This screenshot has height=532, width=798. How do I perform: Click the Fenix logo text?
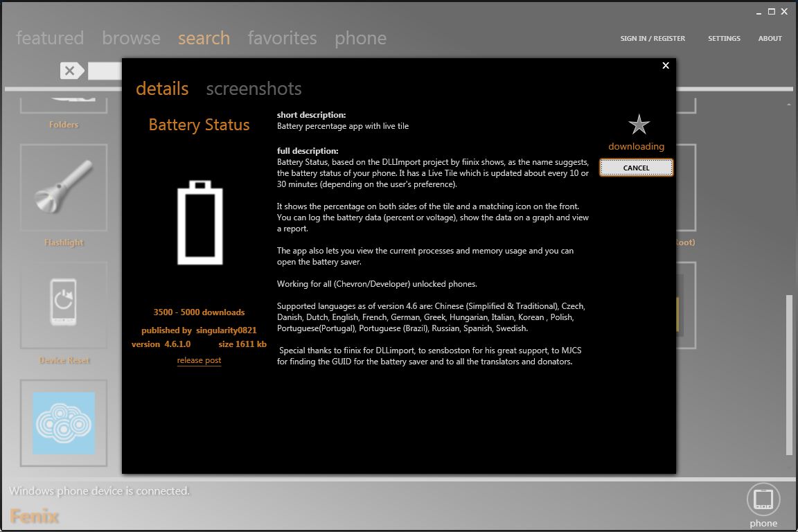[x=34, y=516]
